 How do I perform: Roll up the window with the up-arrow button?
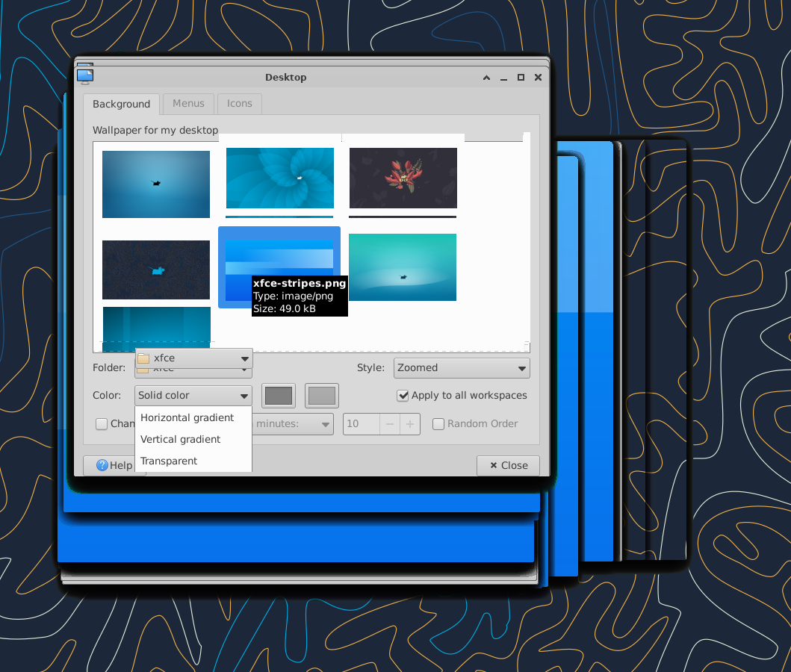pyautogui.click(x=487, y=78)
